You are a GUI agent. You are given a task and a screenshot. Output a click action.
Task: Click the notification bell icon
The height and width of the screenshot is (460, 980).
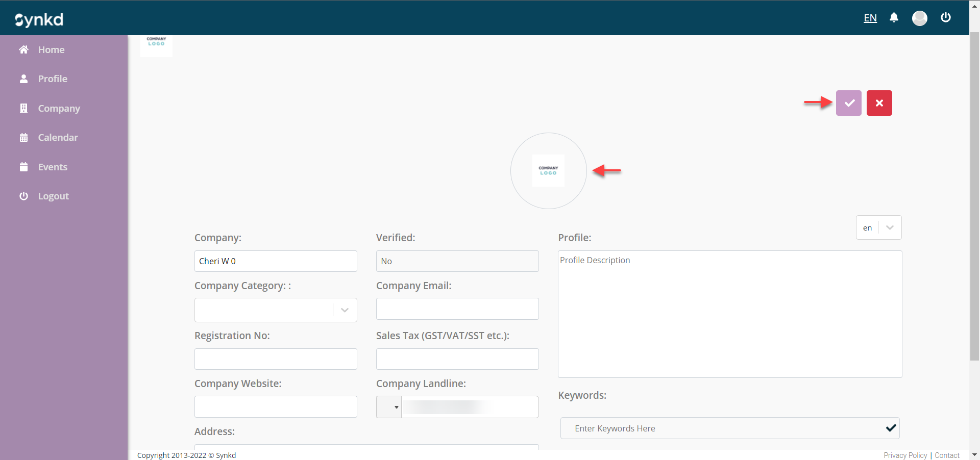click(x=894, y=18)
